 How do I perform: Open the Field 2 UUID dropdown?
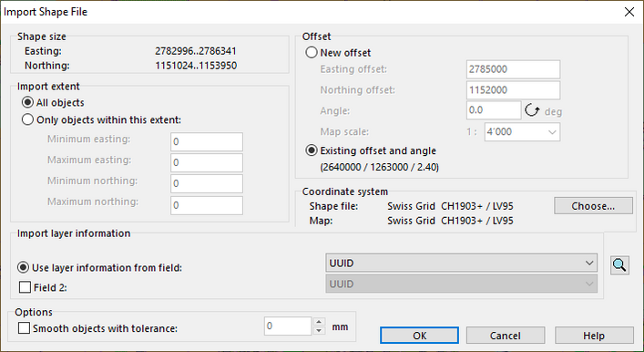462,284
